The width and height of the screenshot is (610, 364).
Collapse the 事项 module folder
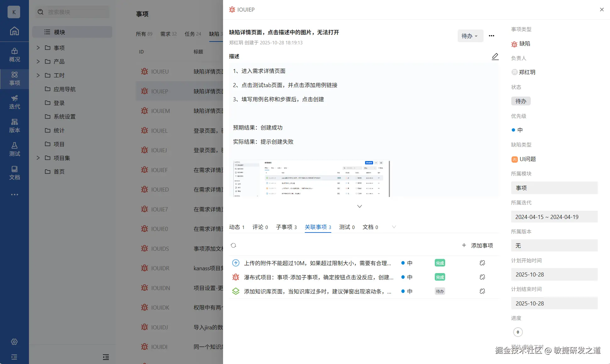point(38,48)
